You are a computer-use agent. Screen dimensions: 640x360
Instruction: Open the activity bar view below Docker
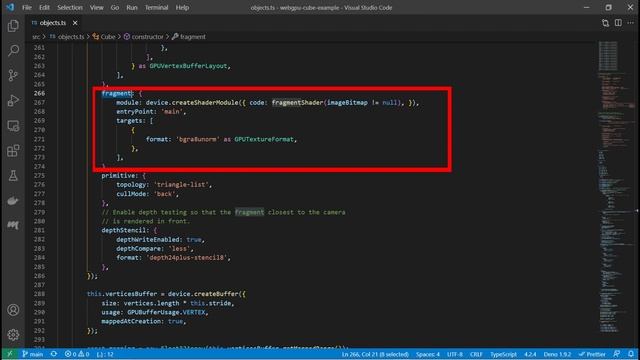tap(13, 225)
